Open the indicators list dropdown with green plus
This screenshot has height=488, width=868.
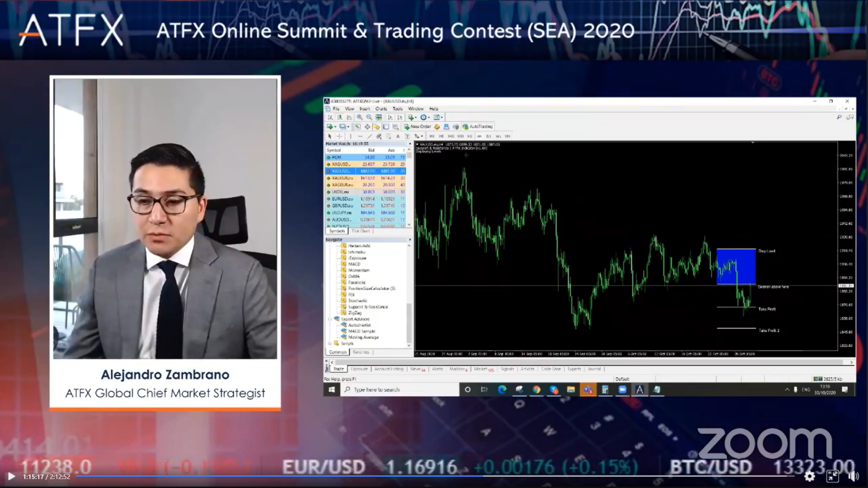(413, 118)
